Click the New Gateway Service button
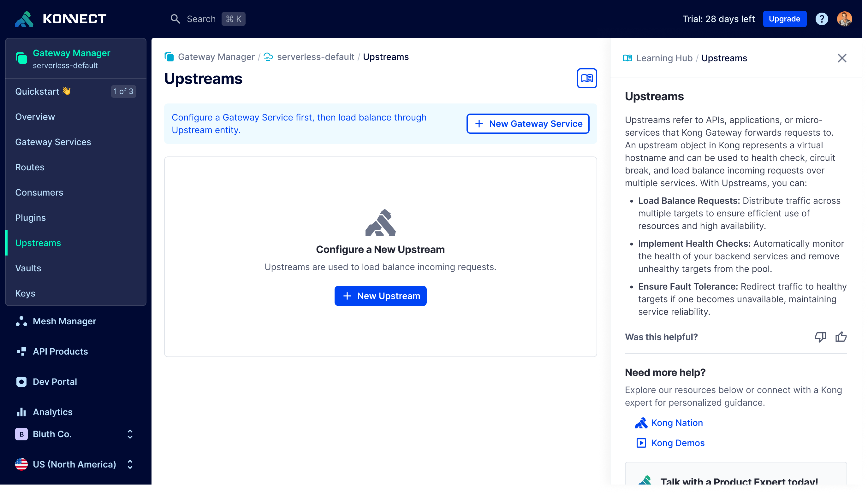The width and height of the screenshot is (868, 494). [x=527, y=124]
